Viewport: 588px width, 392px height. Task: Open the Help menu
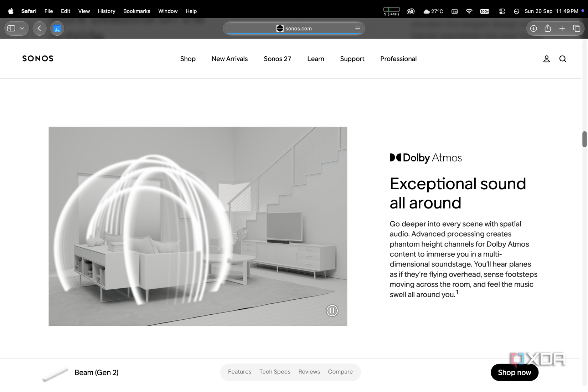(x=191, y=11)
